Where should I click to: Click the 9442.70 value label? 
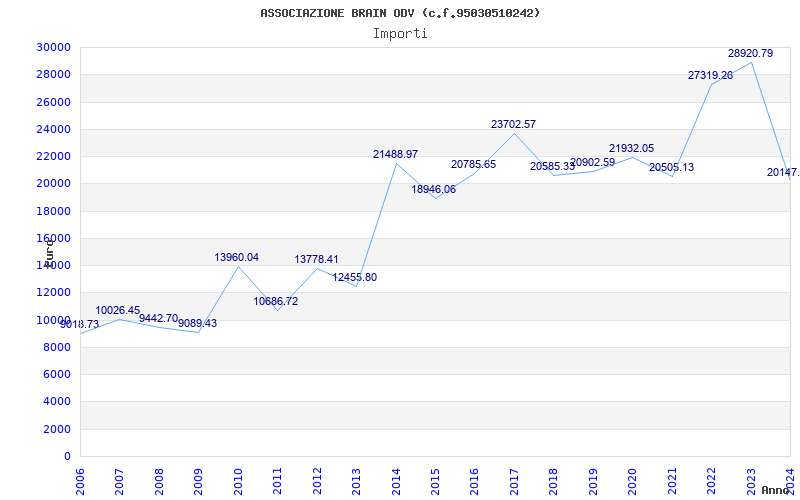click(x=159, y=318)
